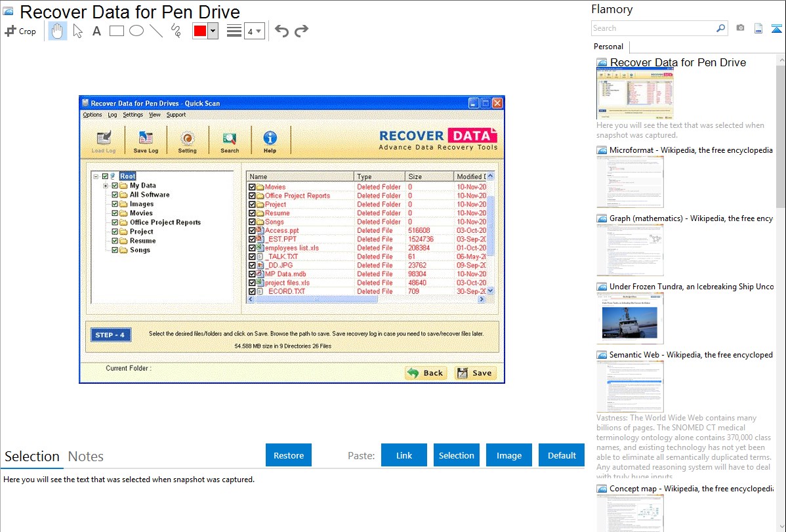The width and height of the screenshot is (786, 532).
Task: Toggle the Images tree checkbox
Action: (x=115, y=204)
